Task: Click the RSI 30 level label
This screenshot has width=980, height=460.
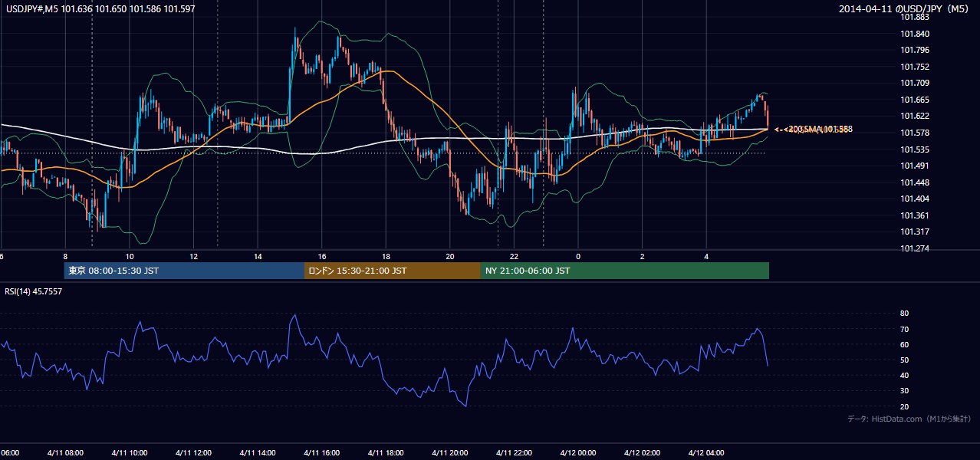Action: pos(904,391)
